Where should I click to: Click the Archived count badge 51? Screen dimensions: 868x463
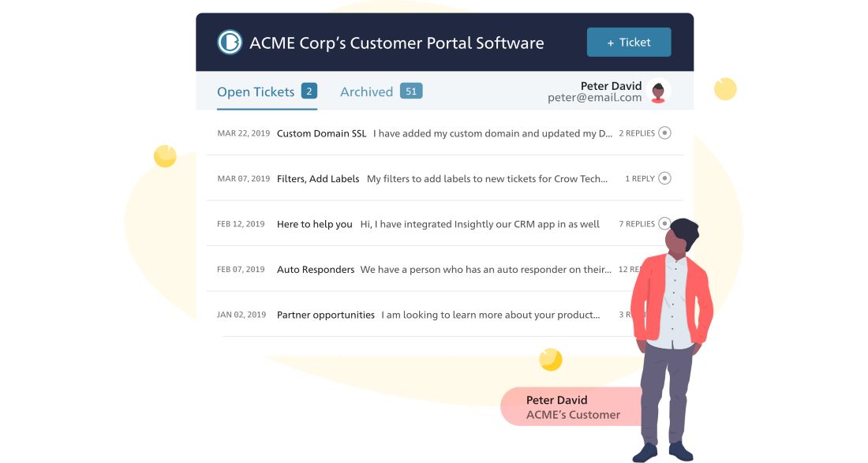411,91
